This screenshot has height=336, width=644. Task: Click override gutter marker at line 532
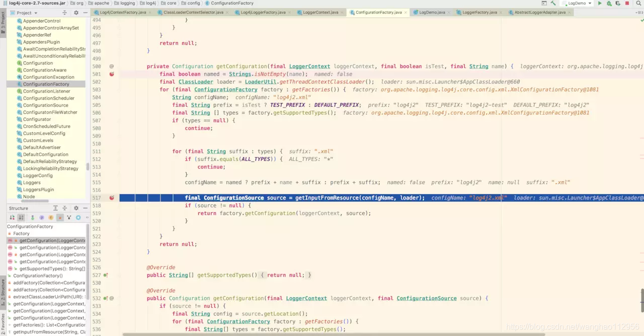(106, 298)
